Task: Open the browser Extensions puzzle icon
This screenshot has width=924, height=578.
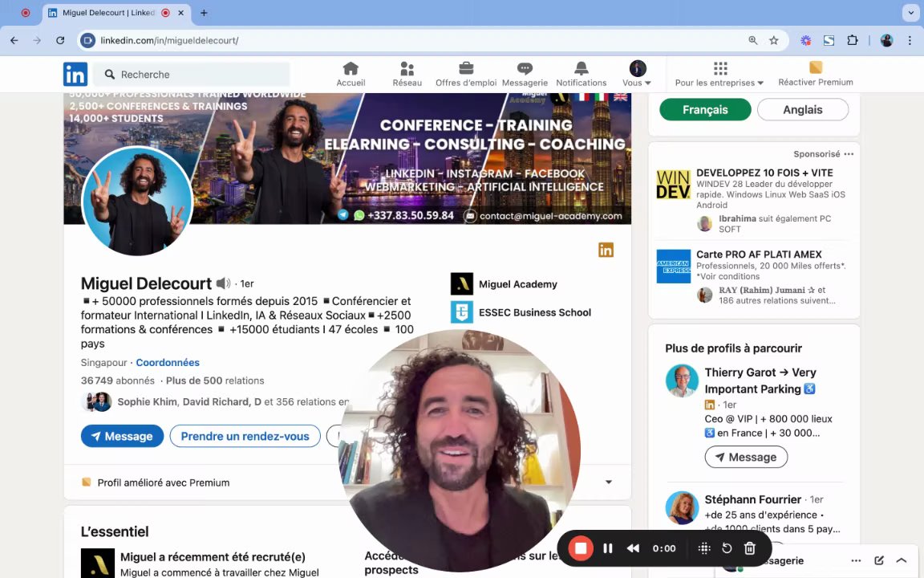Action: click(852, 41)
